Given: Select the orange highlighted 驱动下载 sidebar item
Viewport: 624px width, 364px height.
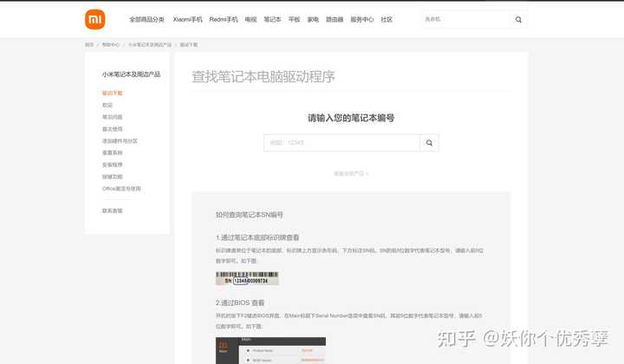Looking at the screenshot, I should tap(112, 93).
